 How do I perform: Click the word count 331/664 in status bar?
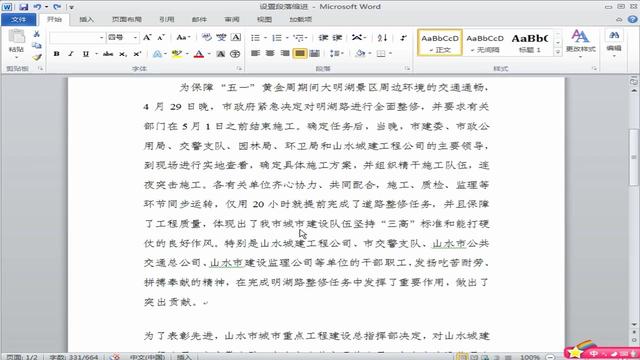click(73, 357)
